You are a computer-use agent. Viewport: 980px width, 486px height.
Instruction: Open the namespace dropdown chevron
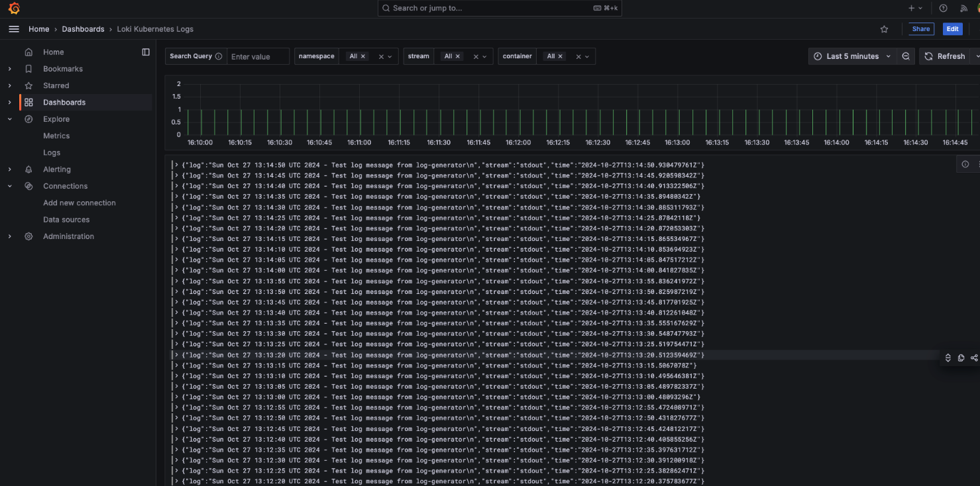pos(390,57)
